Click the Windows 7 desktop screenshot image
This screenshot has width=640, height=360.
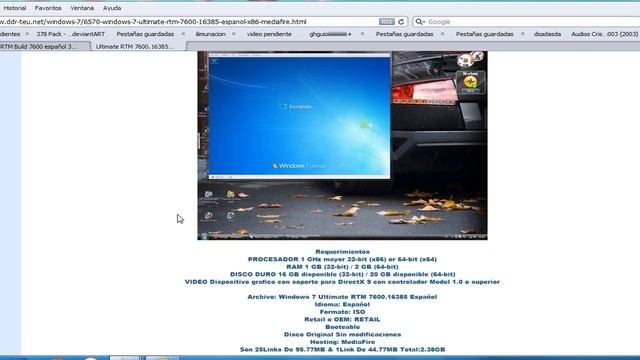(342, 145)
